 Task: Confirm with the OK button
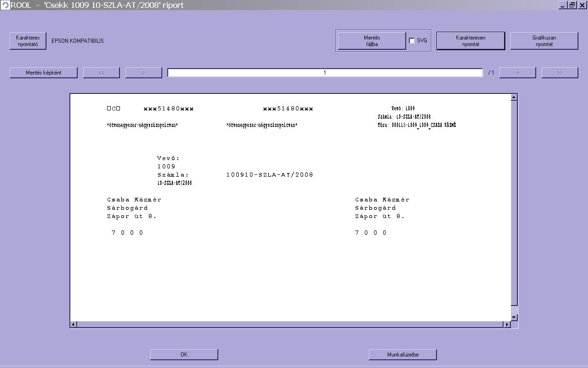[x=184, y=354]
